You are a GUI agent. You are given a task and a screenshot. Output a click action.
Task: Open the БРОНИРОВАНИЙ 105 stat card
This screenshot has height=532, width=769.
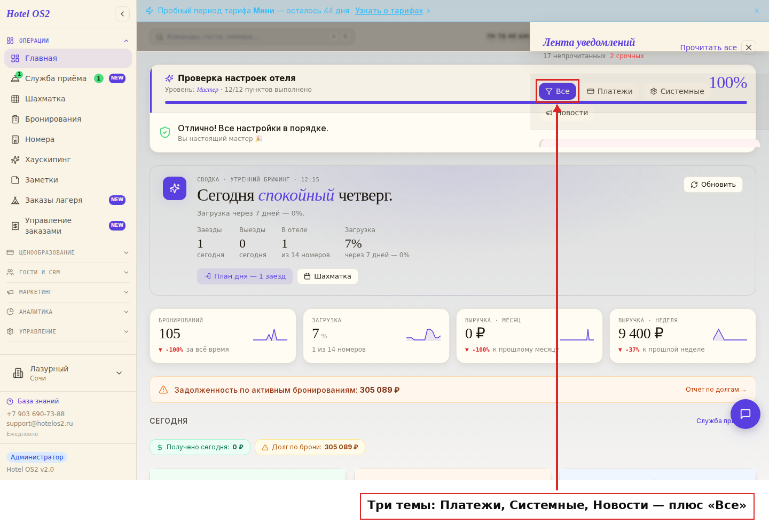coord(223,336)
